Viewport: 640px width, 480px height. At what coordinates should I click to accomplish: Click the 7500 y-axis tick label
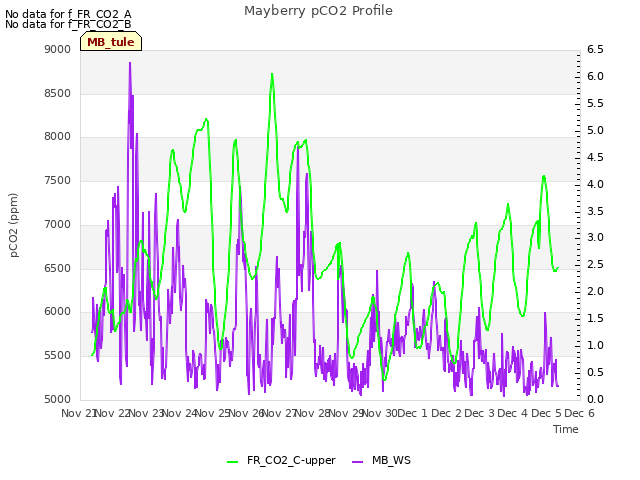(x=58, y=180)
